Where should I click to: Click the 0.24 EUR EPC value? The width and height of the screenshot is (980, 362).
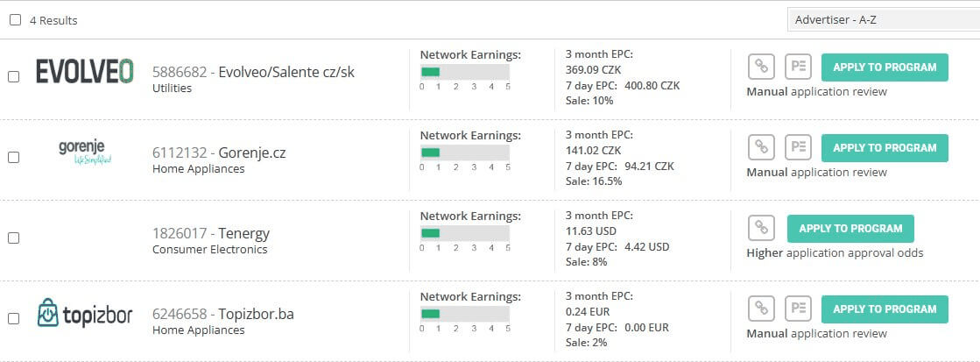pyautogui.click(x=588, y=311)
